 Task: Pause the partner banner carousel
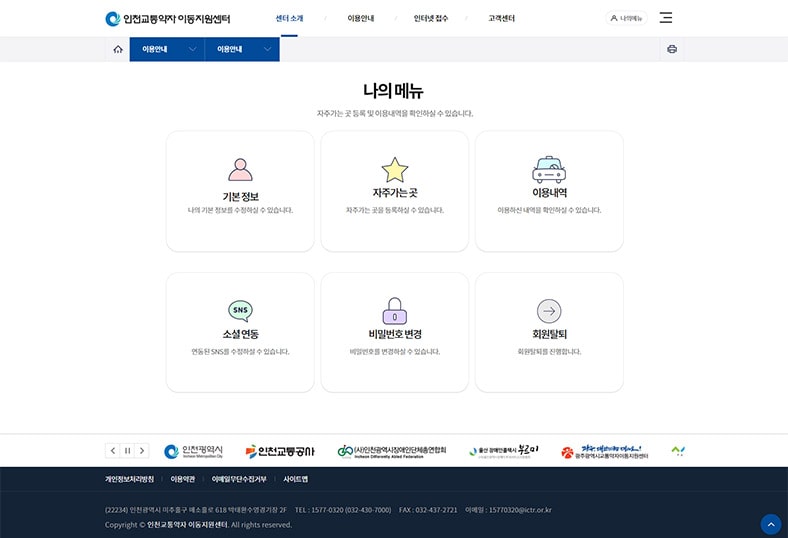127,451
